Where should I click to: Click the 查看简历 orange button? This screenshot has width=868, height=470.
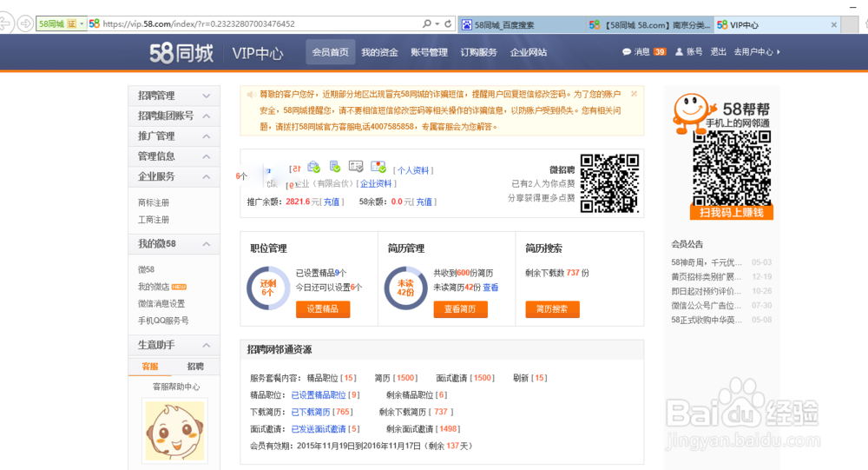(461, 309)
